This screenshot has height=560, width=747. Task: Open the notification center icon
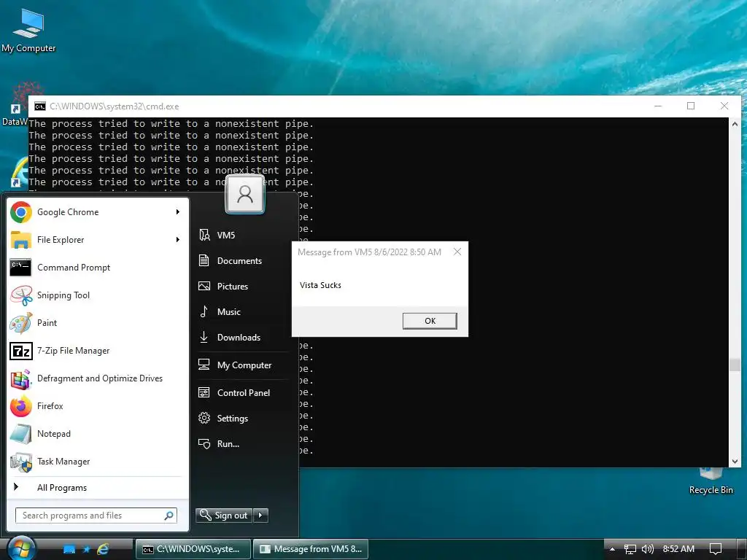[715, 549]
